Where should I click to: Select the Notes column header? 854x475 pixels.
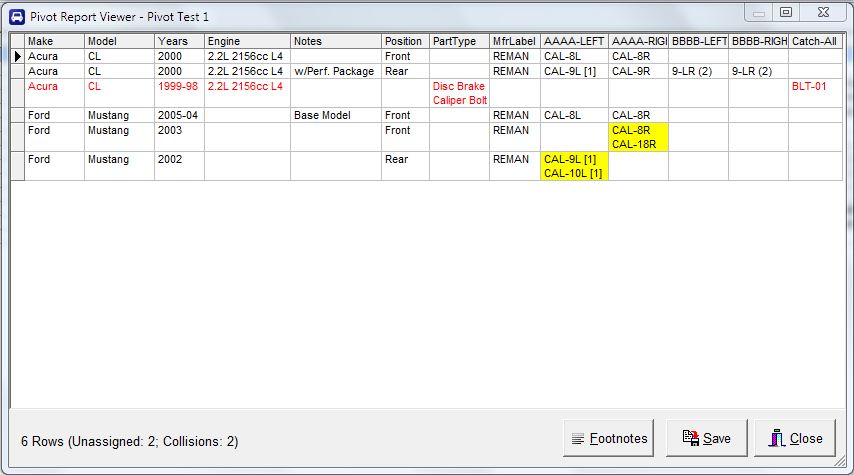334,41
